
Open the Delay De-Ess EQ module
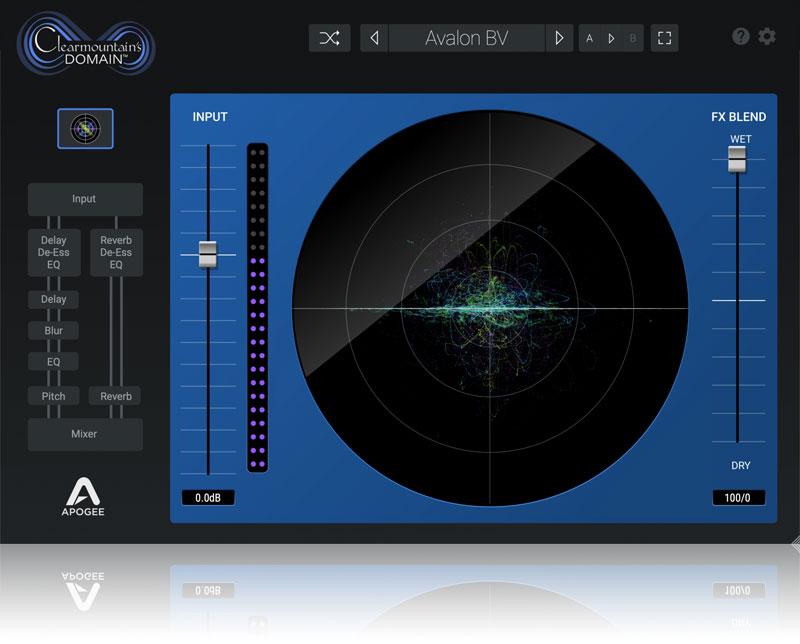point(54,253)
